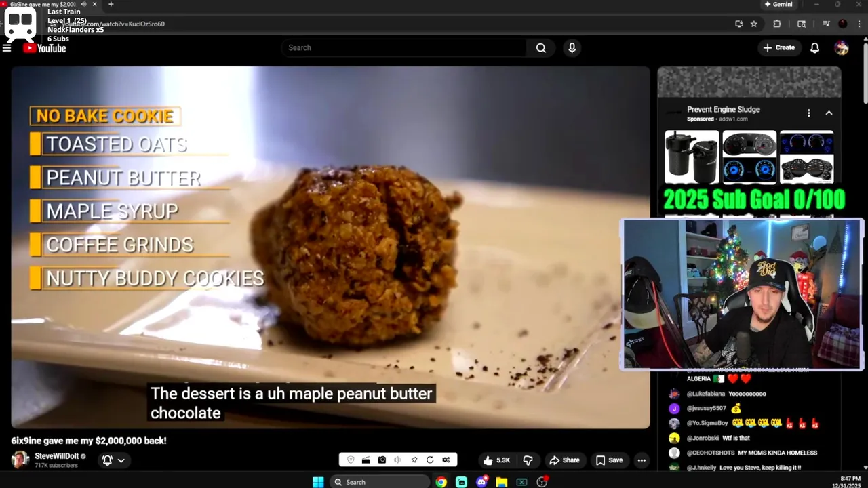The height and width of the screenshot is (488, 868).
Task: Collapse the sponsored ad panel chevron
Action: tap(829, 113)
